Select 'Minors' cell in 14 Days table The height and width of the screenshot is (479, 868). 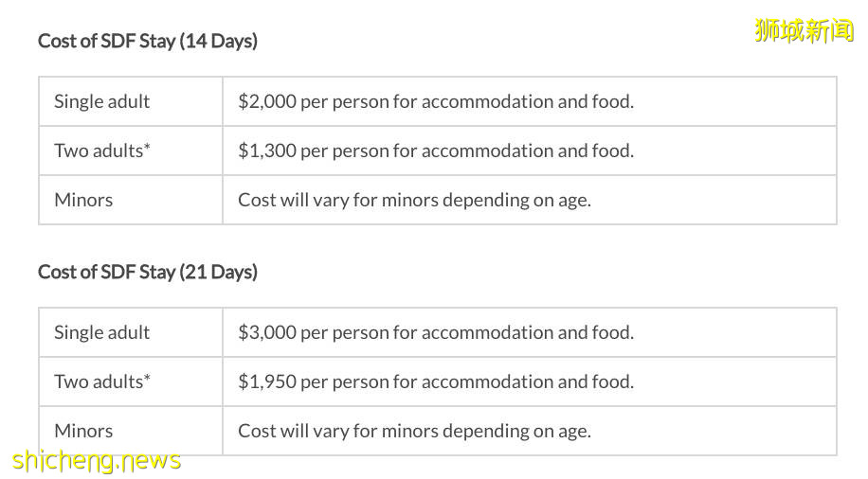tap(83, 200)
